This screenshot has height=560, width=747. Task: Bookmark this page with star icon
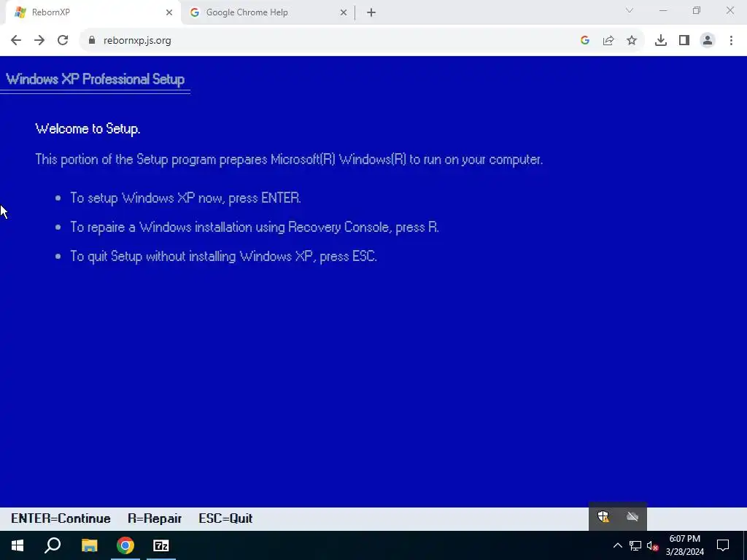coord(632,40)
